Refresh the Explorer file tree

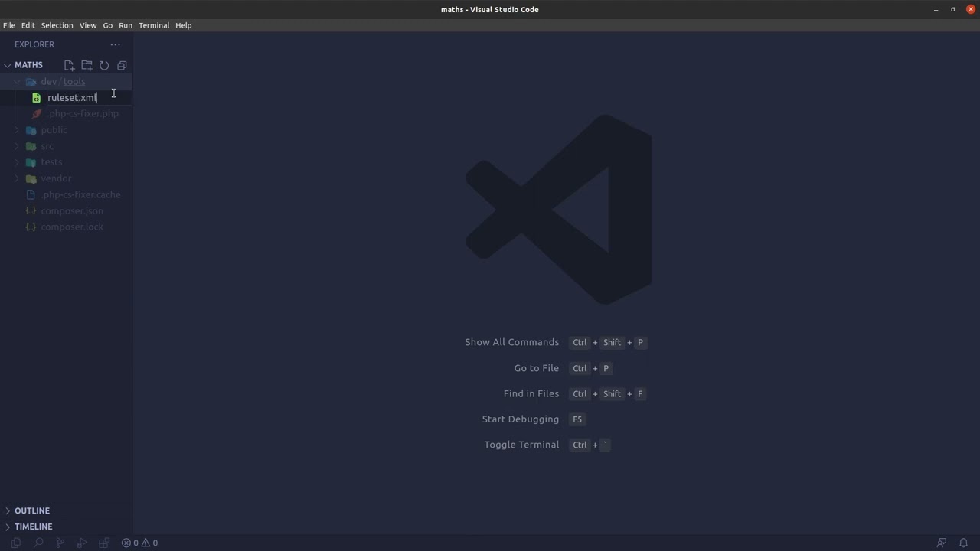[x=104, y=66]
